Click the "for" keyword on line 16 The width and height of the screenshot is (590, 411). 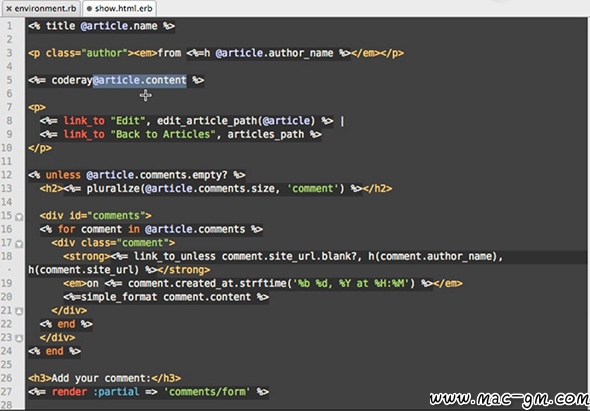[x=66, y=229]
